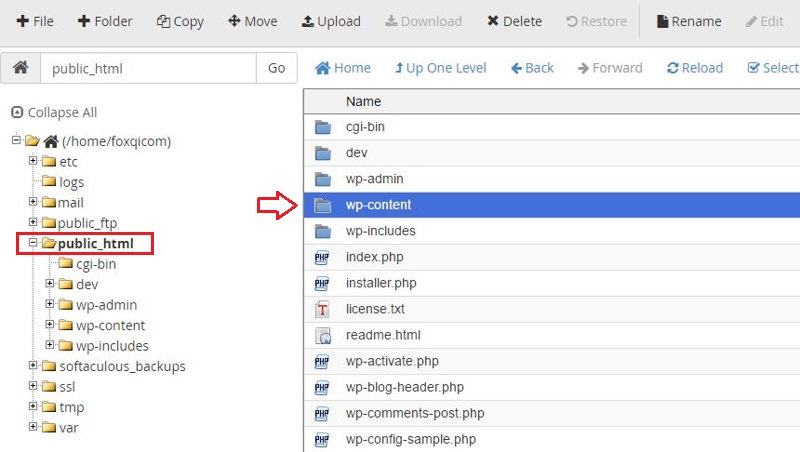Select wp-content in the folder tree
800x452 pixels.
tap(111, 325)
